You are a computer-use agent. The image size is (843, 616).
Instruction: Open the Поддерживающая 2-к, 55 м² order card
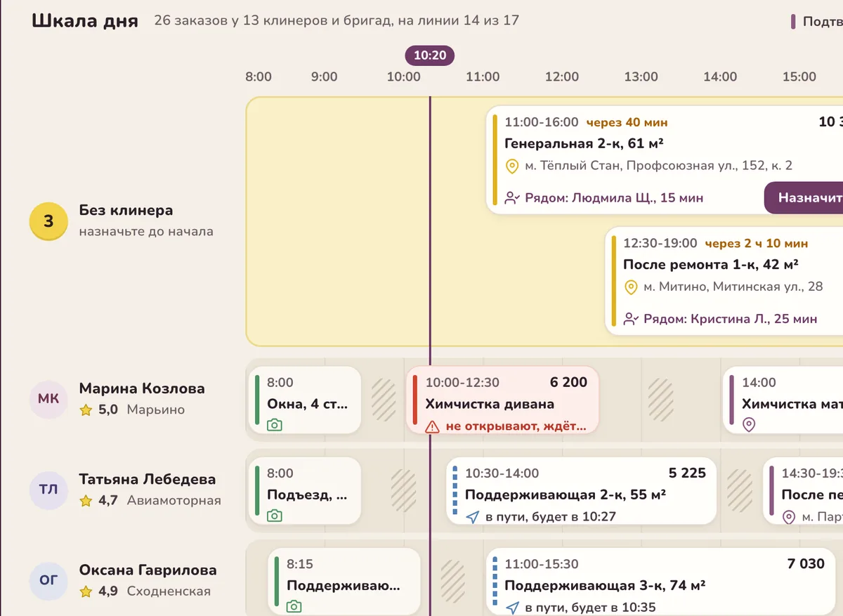click(582, 491)
